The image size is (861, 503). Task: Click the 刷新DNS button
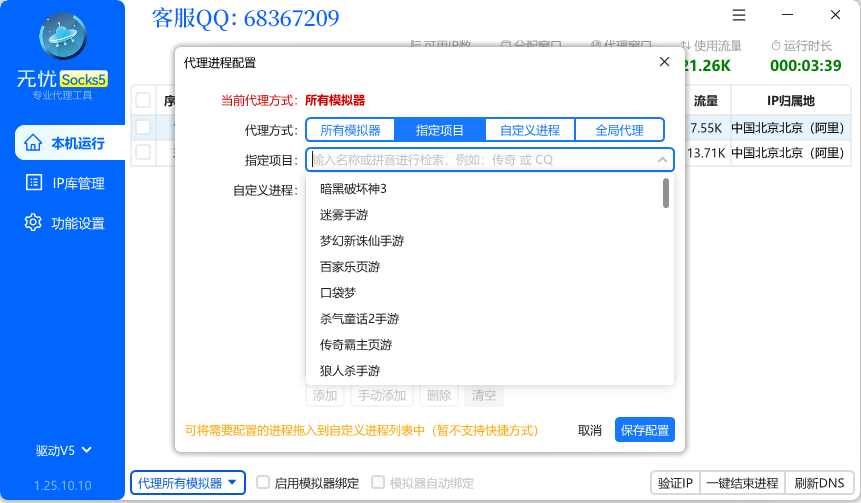click(819, 483)
